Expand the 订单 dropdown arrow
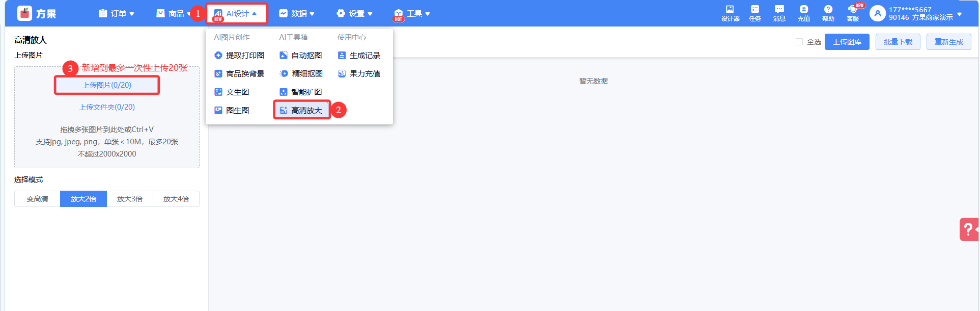 pyautogui.click(x=132, y=14)
